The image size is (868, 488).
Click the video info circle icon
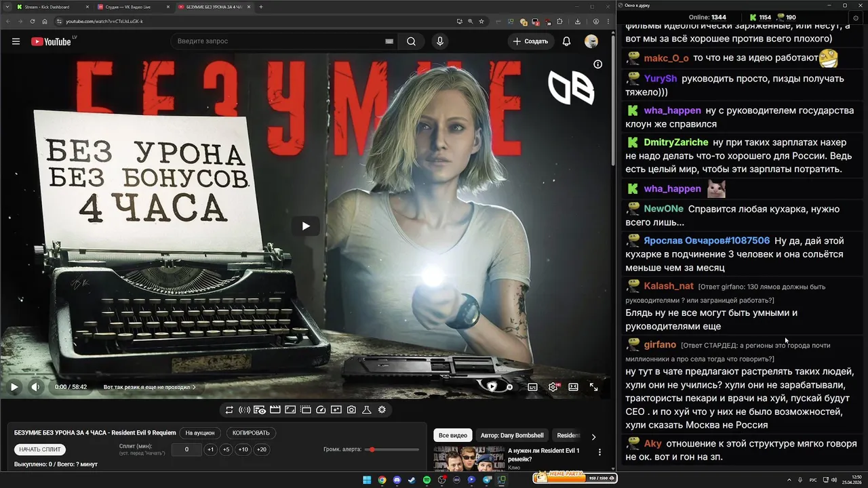tap(597, 64)
